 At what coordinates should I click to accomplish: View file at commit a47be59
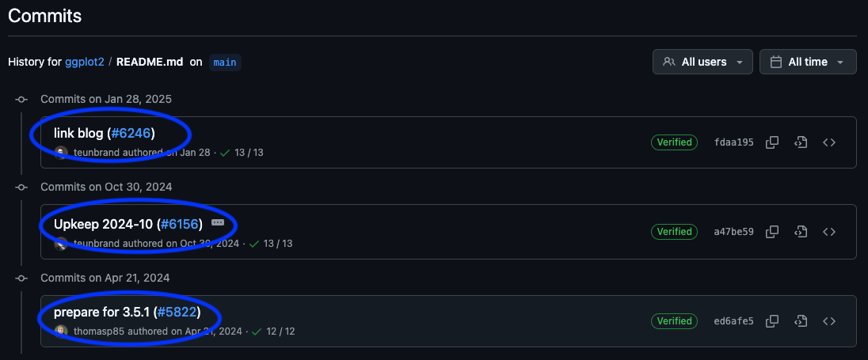coord(801,232)
